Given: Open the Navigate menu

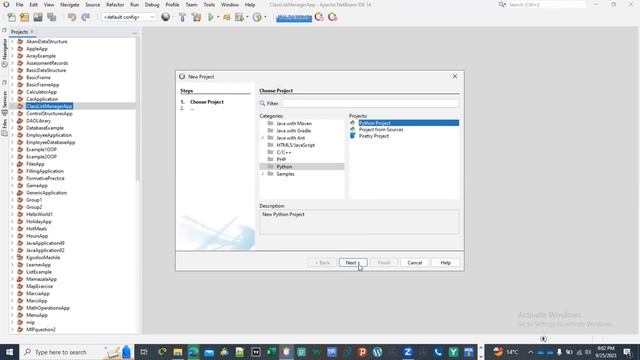Looking at the screenshot, I should (69, 4).
